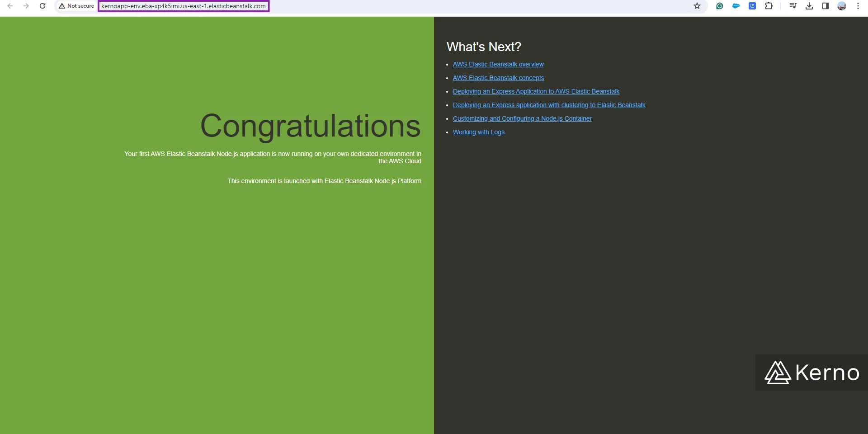Select the elasticbeanstalk.com URL in address bar

tap(184, 6)
